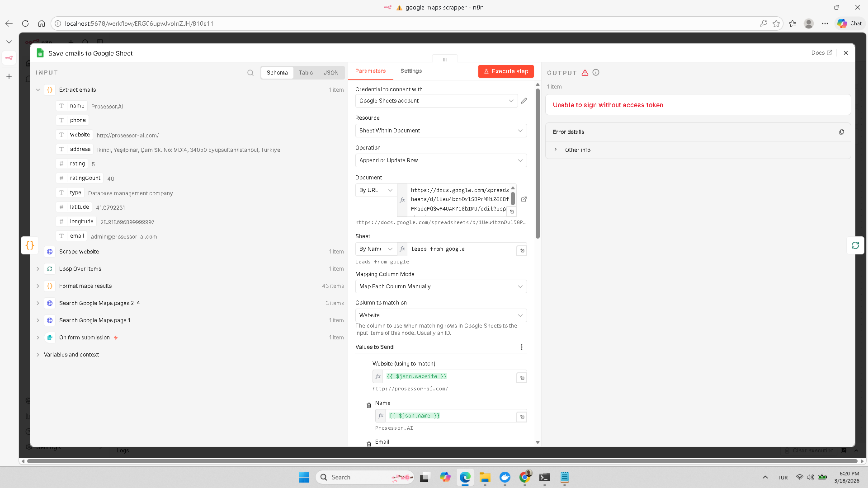Screen dimensions: 868x488
Task: Delete the Name field with the trash icon
Action: pyautogui.click(x=369, y=405)
